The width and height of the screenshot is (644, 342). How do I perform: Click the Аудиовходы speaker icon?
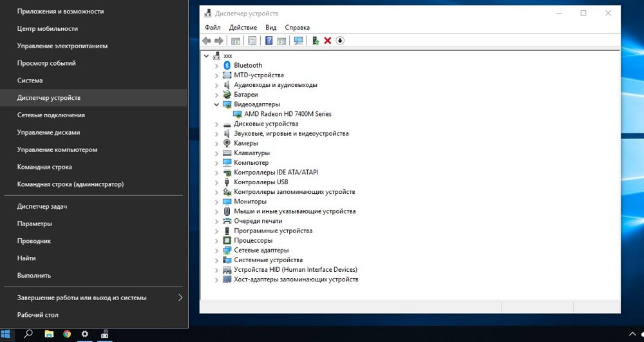coord(227,84)
